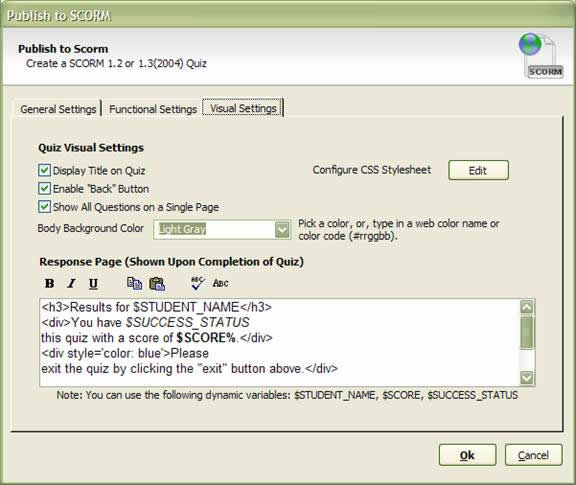
Task: Click the response editor scrollbar thumb
Action: (x=527, y=332)
